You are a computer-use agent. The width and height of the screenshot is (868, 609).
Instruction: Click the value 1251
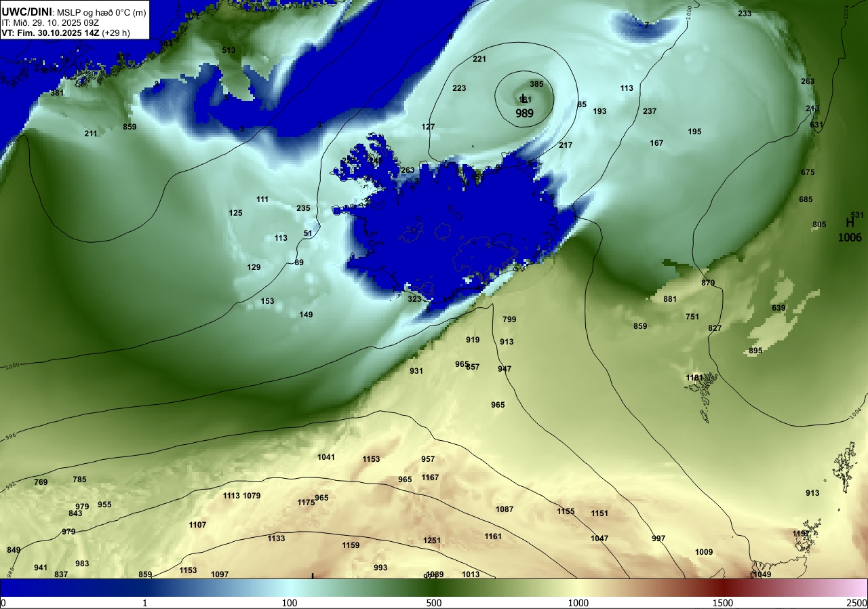coord(432,541)
